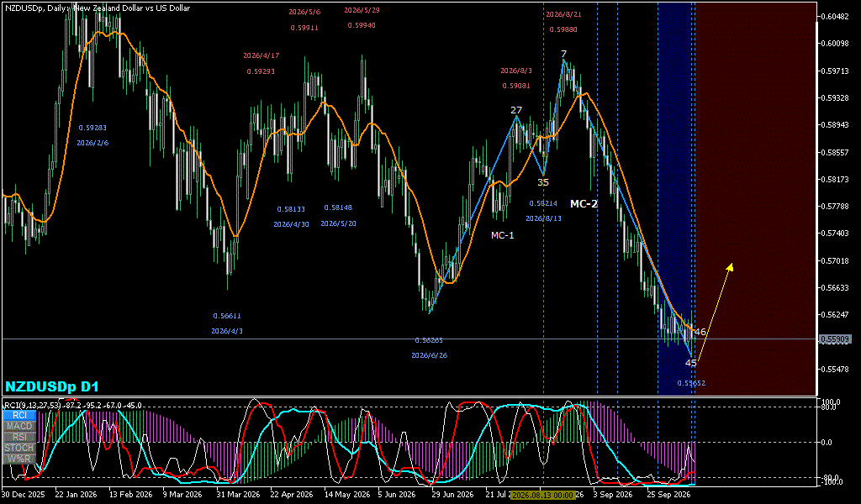Click the blue date label 2026/6/26
861x504 pixels.
pos(430,355)
